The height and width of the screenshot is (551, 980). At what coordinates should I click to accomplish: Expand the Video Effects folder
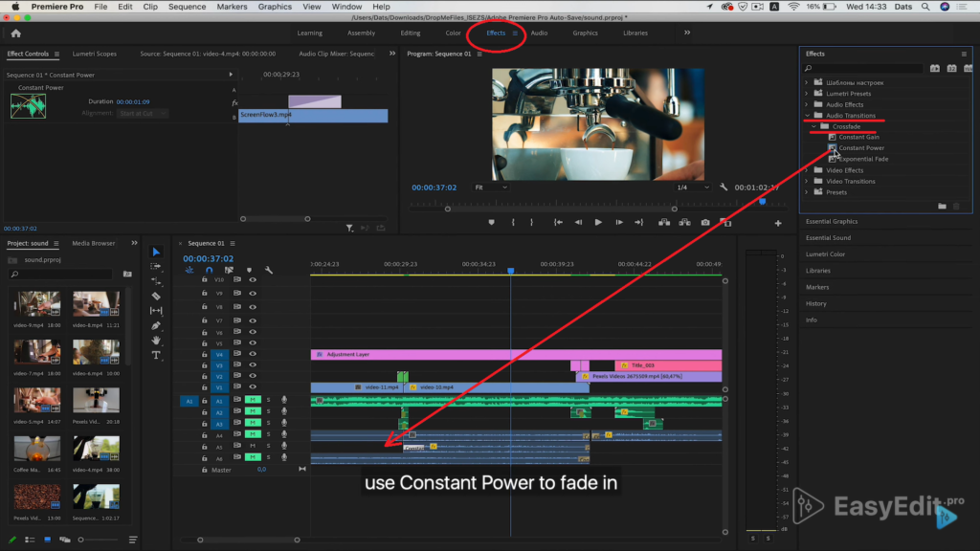[x=806, y=170]
